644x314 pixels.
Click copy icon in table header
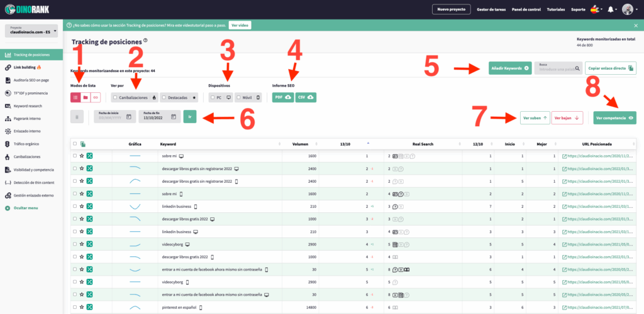[x=83, y=144]
